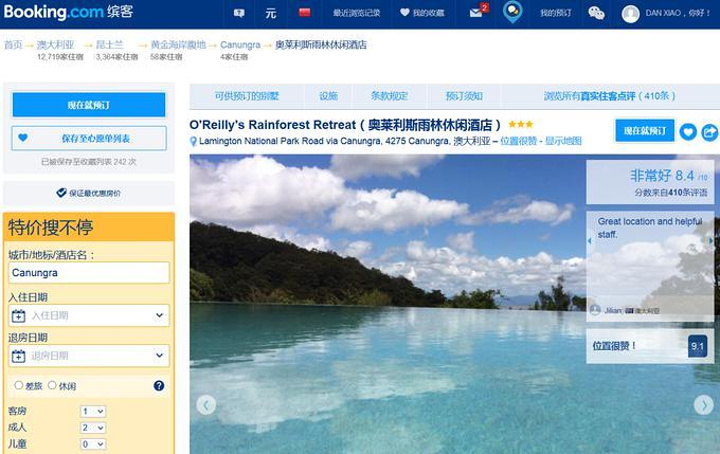
Task: Click the 保存至心愿单列表 button
Action: click(x=89, y=138)
